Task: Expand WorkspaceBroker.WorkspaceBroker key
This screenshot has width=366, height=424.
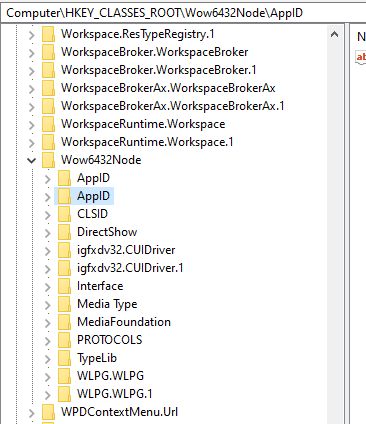Action: (32, 52)
